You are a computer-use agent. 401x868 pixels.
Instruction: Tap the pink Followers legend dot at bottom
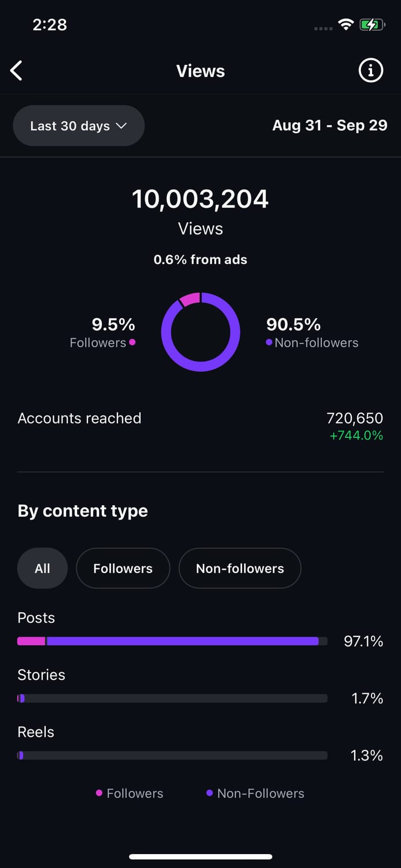99,793
